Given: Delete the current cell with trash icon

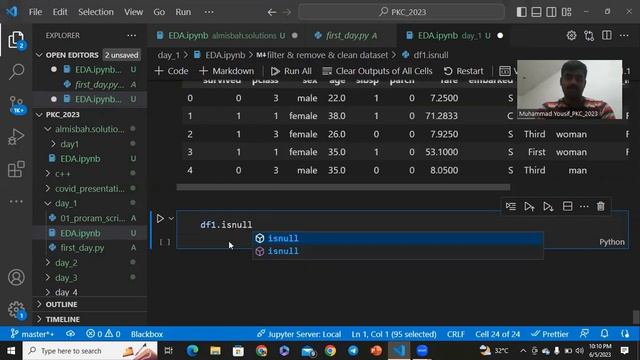Looking at the screenshot, I should tap(600, 207).
